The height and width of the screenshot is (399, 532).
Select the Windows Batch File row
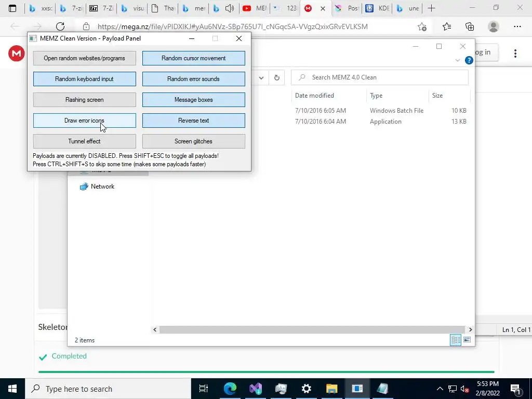pyautogui.click(x=380, y=111)
